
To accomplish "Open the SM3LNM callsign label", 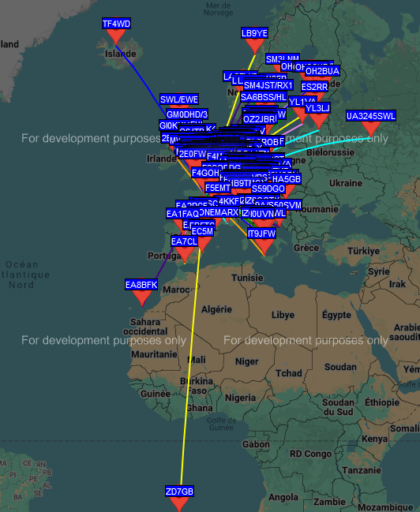I will pos(282,59).
